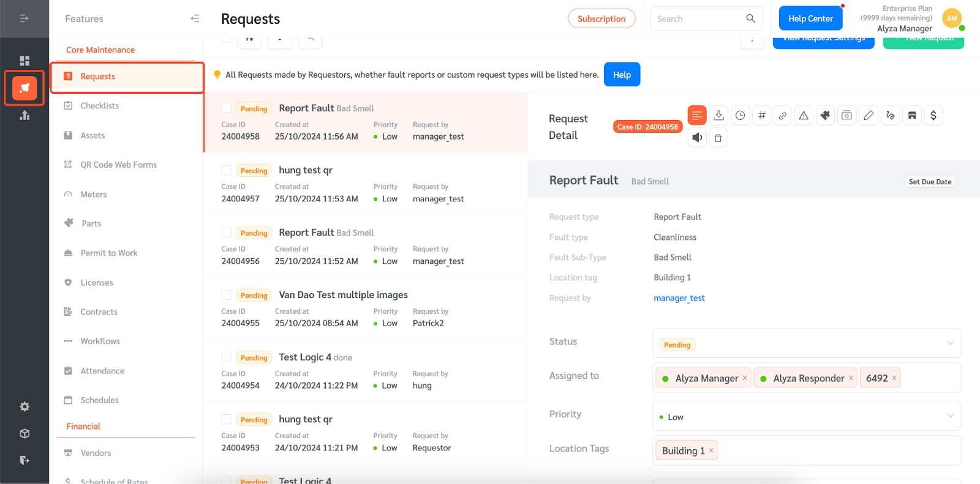Click the search magnifier icon
980x484 pixels.
pyautogui.click(x=750, y=18)
